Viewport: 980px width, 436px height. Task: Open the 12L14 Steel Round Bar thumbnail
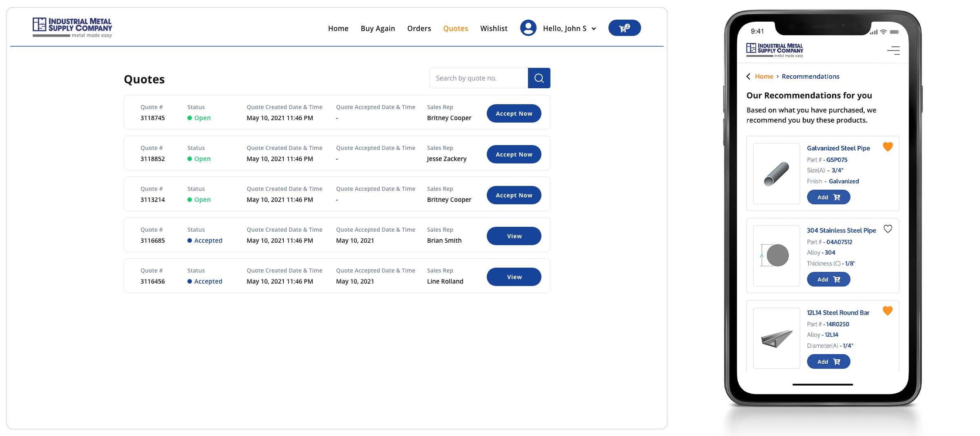776,338
